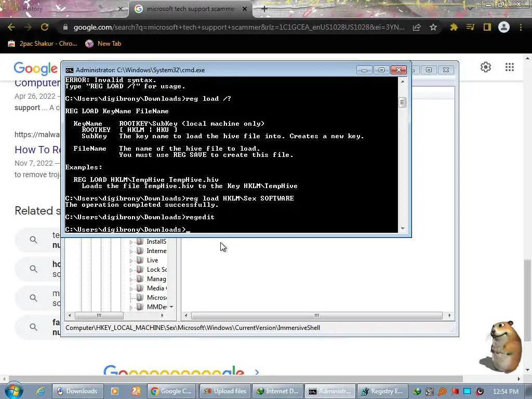This screenshot has width=532, height=399.
Task: Click the Chrome page vertical scrollbar thumb
Action: (527, 300)
